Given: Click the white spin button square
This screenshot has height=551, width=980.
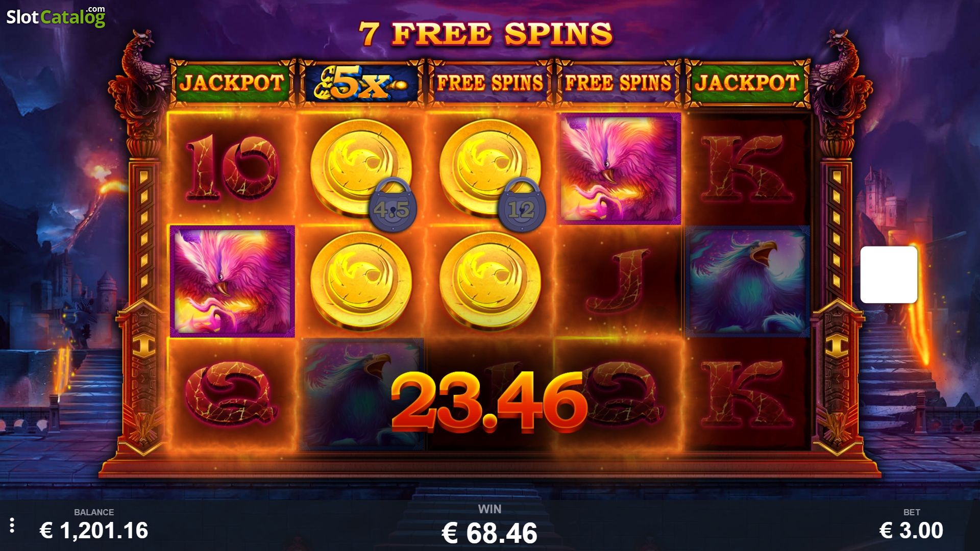Looking at the screenshot, I should 889,274.
